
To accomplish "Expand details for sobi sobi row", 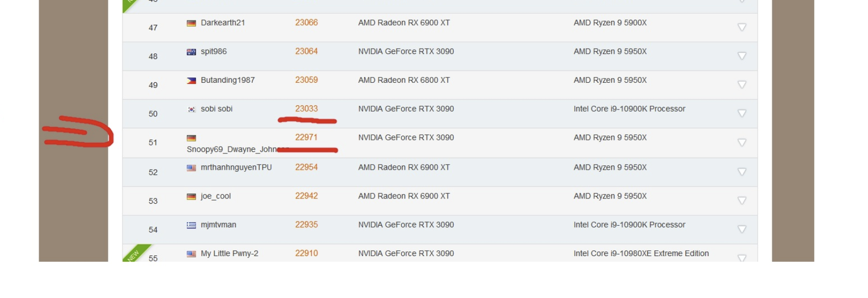I will click(741, 114).
